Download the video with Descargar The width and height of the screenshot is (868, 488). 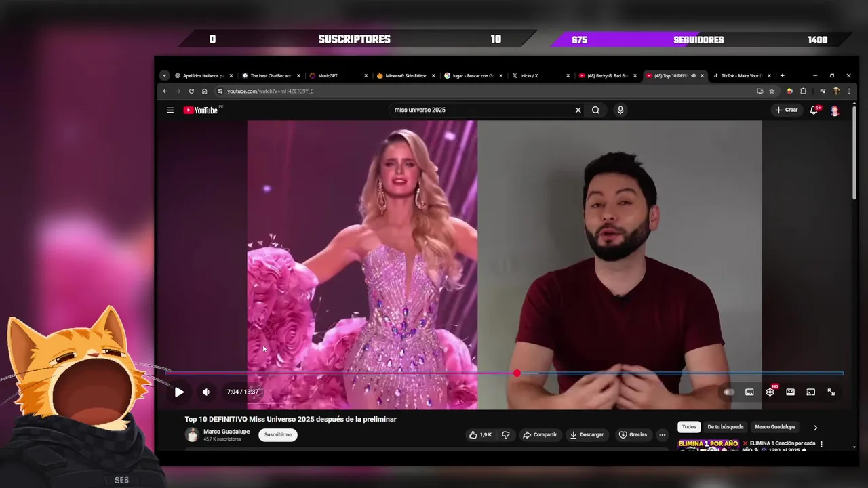[x=587, y=435]
